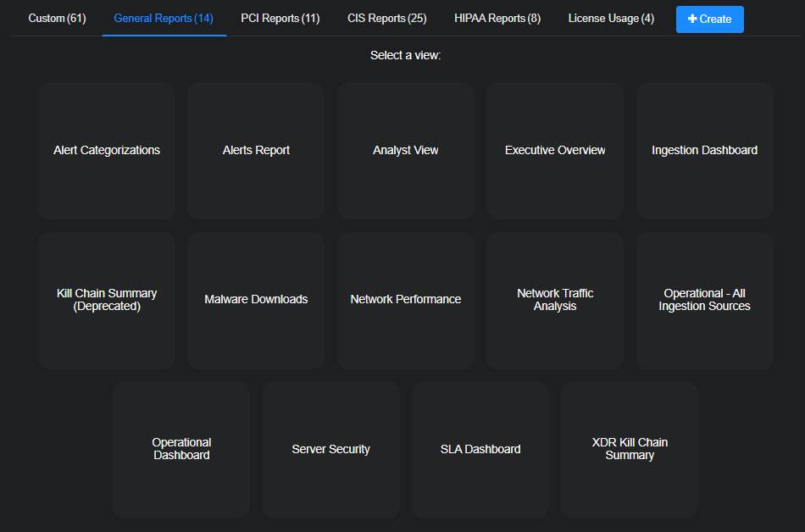Switch to the Custom reports tab
This screenshot has height=532, width=805.
(57, 18)
